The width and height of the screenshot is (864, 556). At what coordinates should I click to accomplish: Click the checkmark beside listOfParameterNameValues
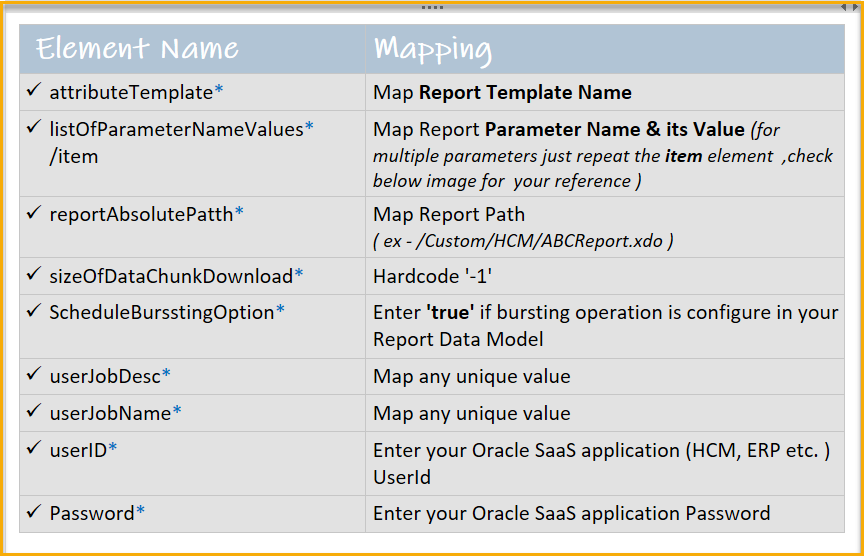point(34,127)
